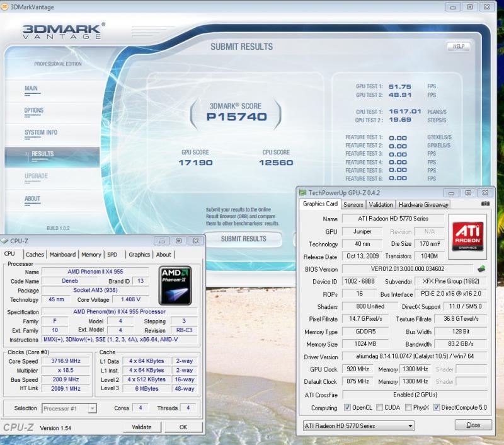Click the 3DMark Vantage logo
The width and height of the screenshot is (504, 445).
64,32
